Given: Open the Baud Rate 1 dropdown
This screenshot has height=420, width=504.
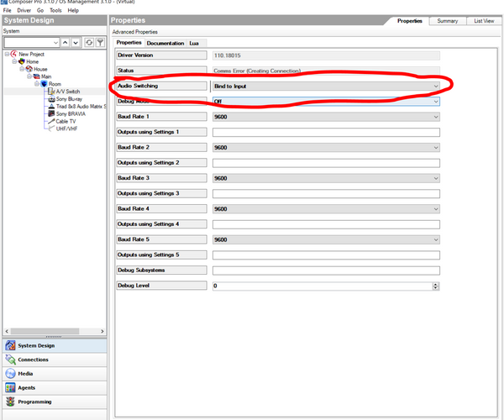Looking at the screenshot, I should [x=435, y=117].
